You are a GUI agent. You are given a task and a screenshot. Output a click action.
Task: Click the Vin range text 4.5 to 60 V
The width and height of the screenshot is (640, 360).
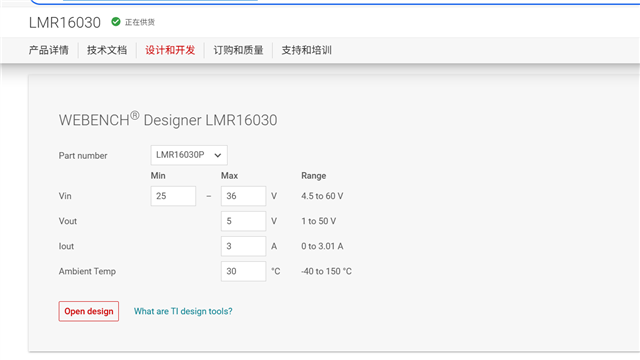[322, 196]
